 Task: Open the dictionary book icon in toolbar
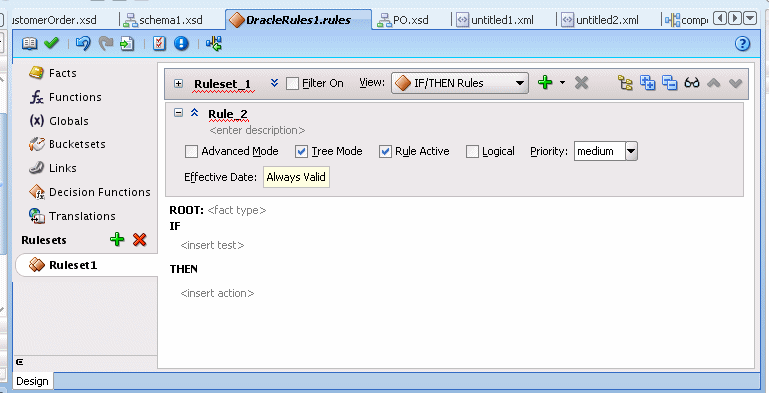pyautogui.click(x=29, y=44)
